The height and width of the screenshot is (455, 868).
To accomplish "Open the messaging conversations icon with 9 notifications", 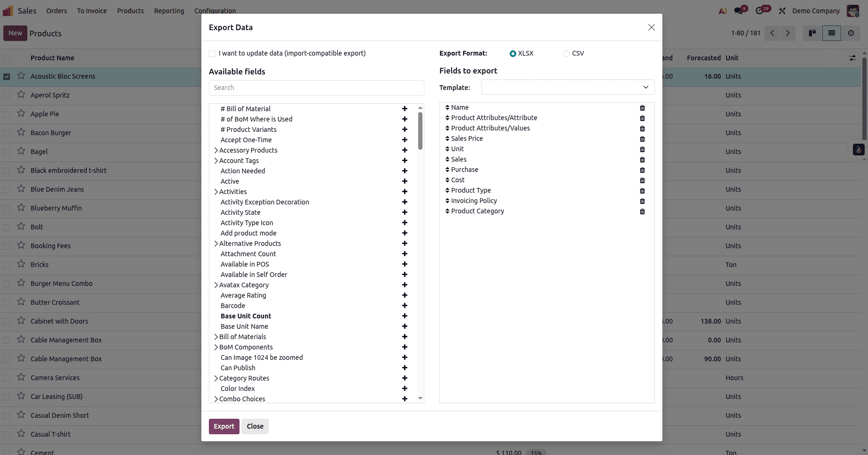I will point(739,10).
